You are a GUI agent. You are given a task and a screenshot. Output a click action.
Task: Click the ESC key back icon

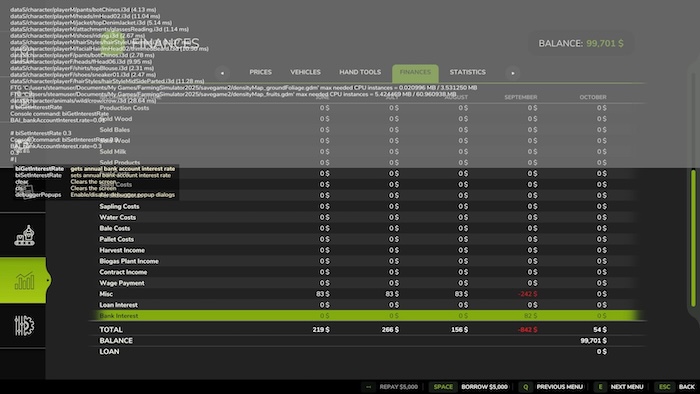(664, 387)
